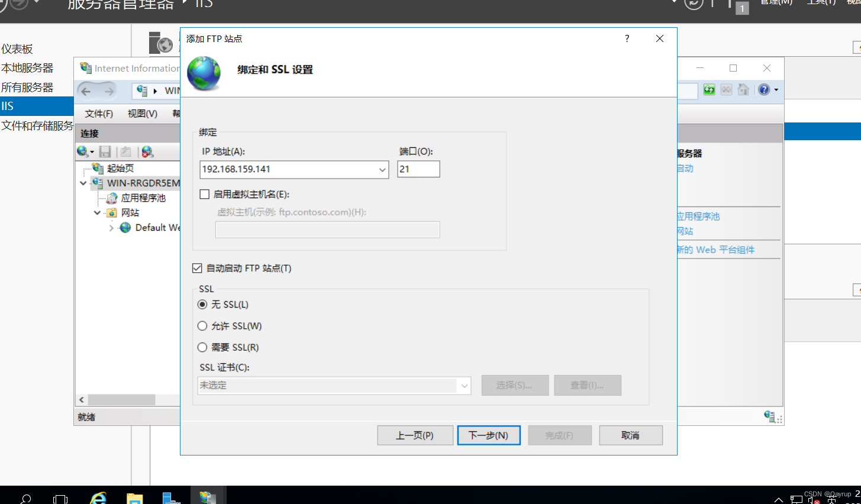The image size is (861, 504).
Task: Select 文件和存储服务 in the sidebar
Action: point(37,125)
